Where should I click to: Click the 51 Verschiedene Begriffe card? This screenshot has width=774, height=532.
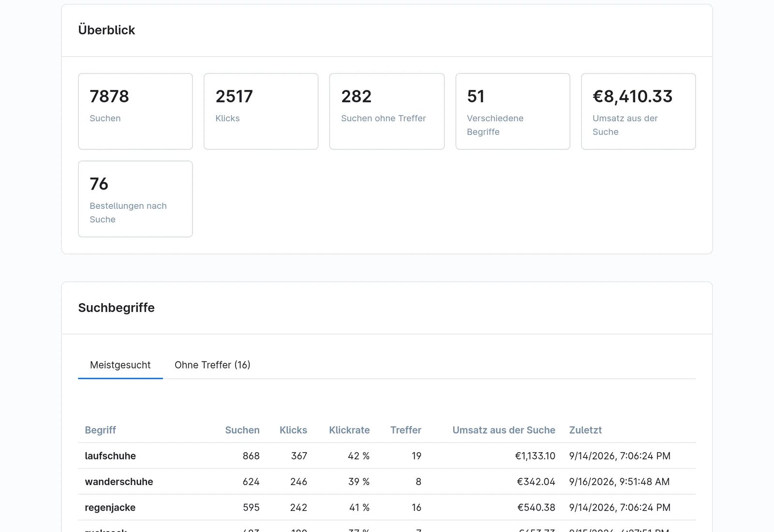(513, 111)
